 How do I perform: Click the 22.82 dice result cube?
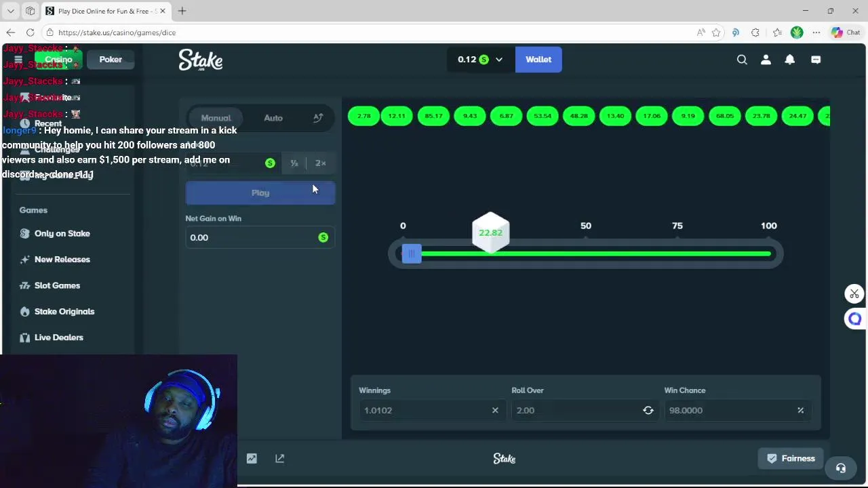(x=490, y=232)
